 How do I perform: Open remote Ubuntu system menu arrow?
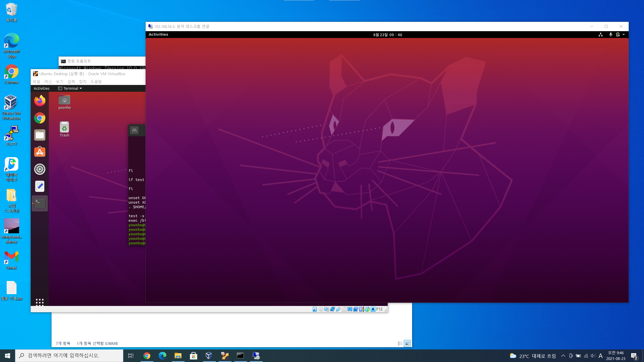(624, 35)
